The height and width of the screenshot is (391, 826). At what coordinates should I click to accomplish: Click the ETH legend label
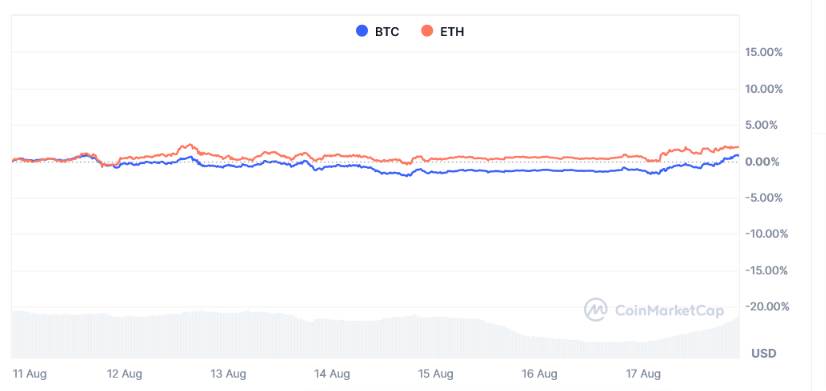(x=452, y=32)
